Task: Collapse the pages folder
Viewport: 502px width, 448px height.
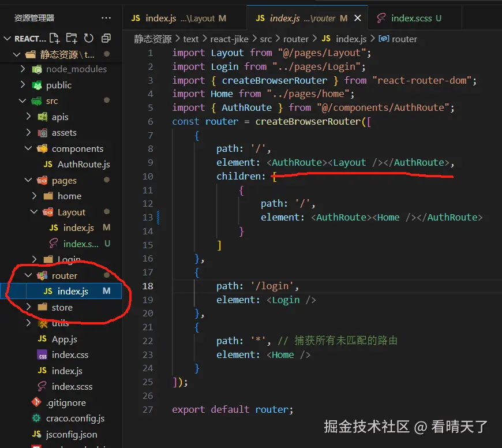Action: click(x=28, y=180)
